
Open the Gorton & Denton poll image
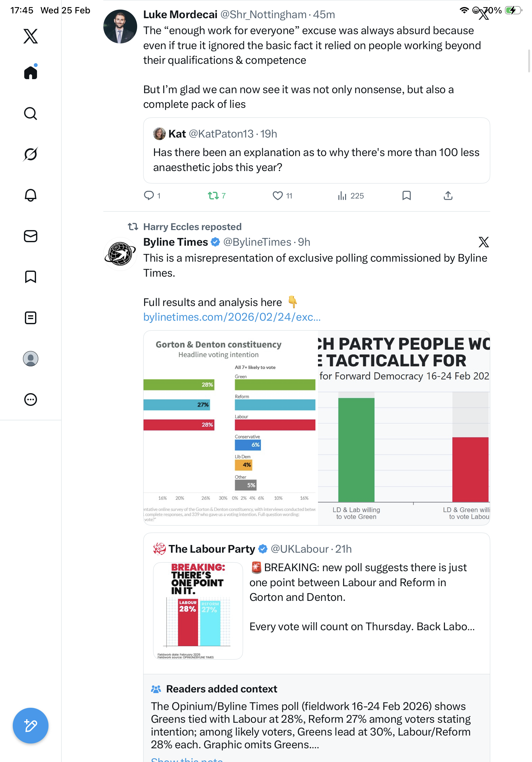pos(230,428)
